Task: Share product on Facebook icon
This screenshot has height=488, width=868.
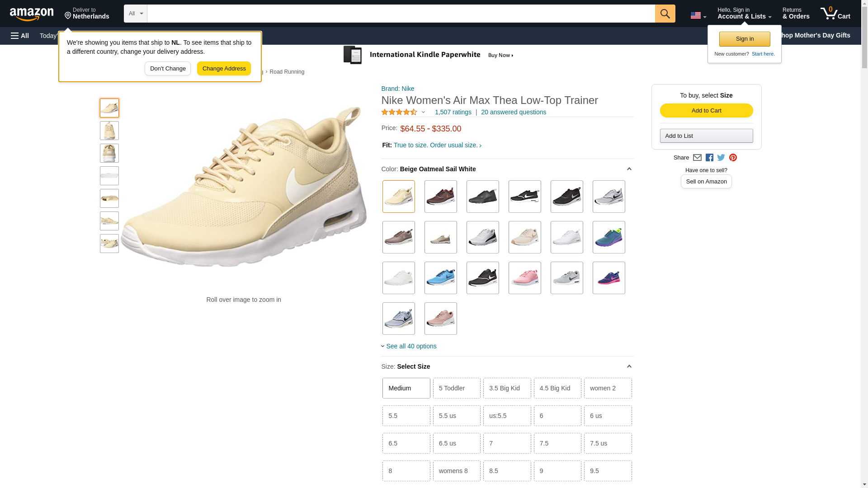Action: (709, 158)
